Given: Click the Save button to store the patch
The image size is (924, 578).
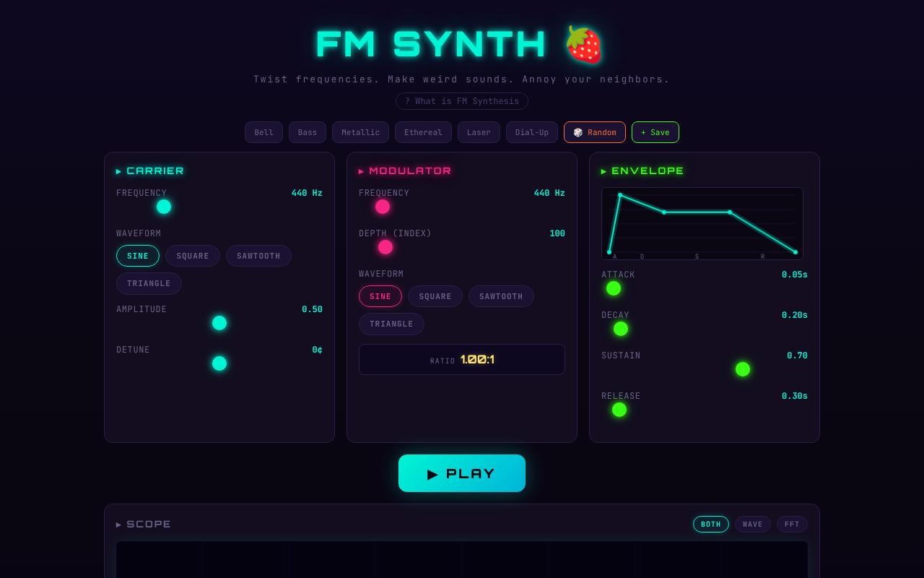Looking at the screenshot, I should click(655, 132).
